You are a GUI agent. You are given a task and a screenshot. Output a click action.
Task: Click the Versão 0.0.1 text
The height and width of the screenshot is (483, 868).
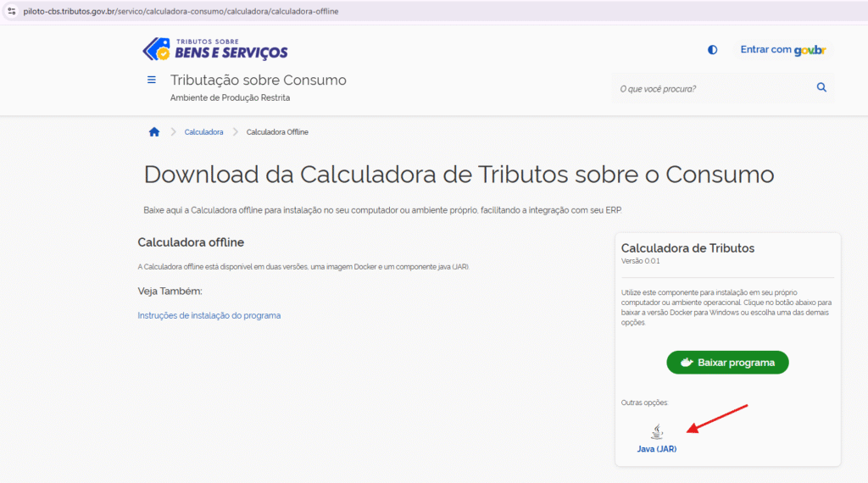coord(641,261)
